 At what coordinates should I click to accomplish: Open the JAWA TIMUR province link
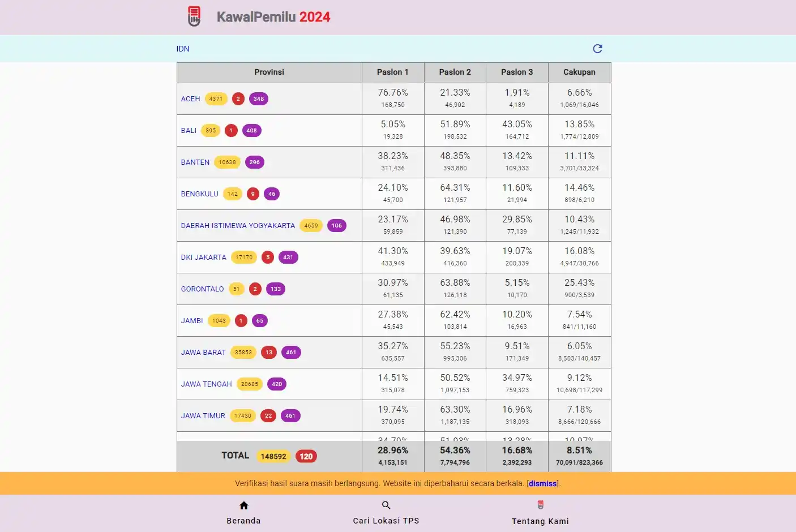point(203,416)
